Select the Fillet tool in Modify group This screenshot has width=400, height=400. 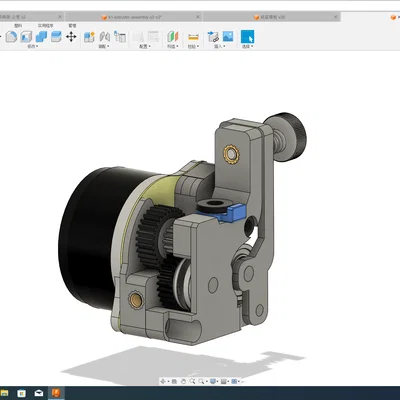[11, 37]
